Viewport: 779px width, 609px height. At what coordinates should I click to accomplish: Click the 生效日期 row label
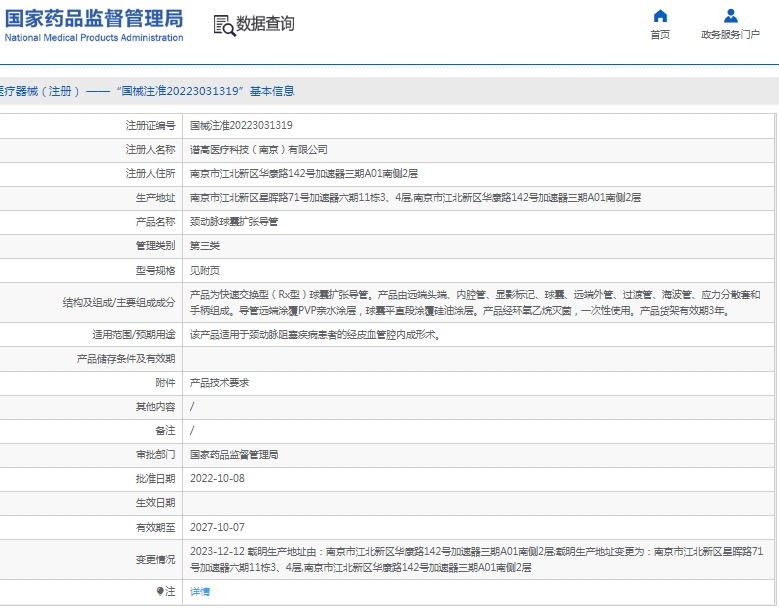point(155,503)
